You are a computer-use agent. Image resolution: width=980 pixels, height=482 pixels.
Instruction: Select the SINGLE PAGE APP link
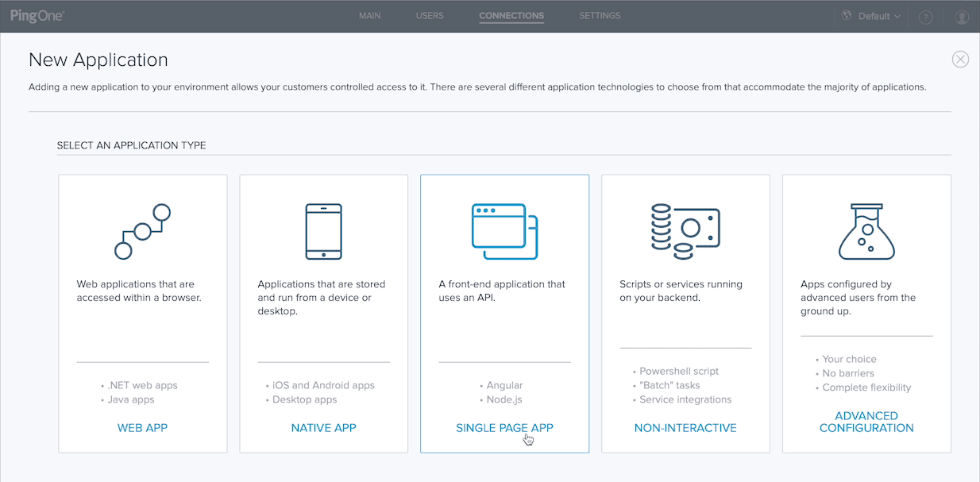click(x=504, y=428)
